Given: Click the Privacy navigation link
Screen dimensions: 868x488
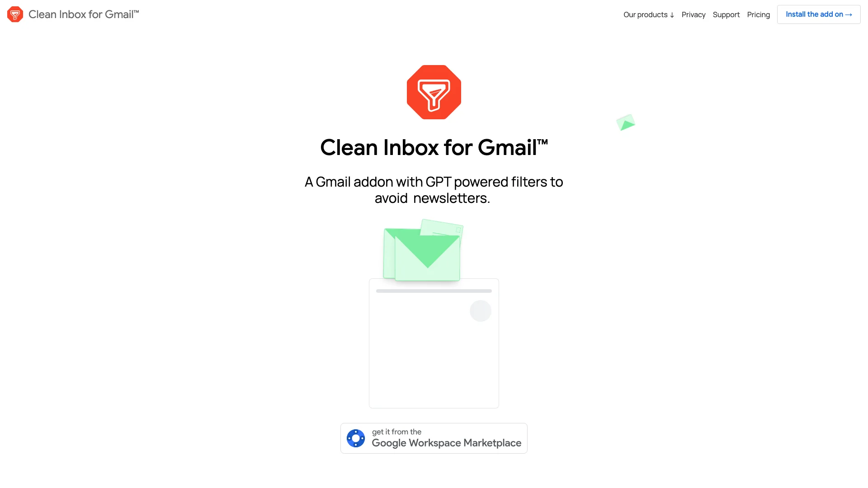Looking at the screenshot, I should pos(693,14).
